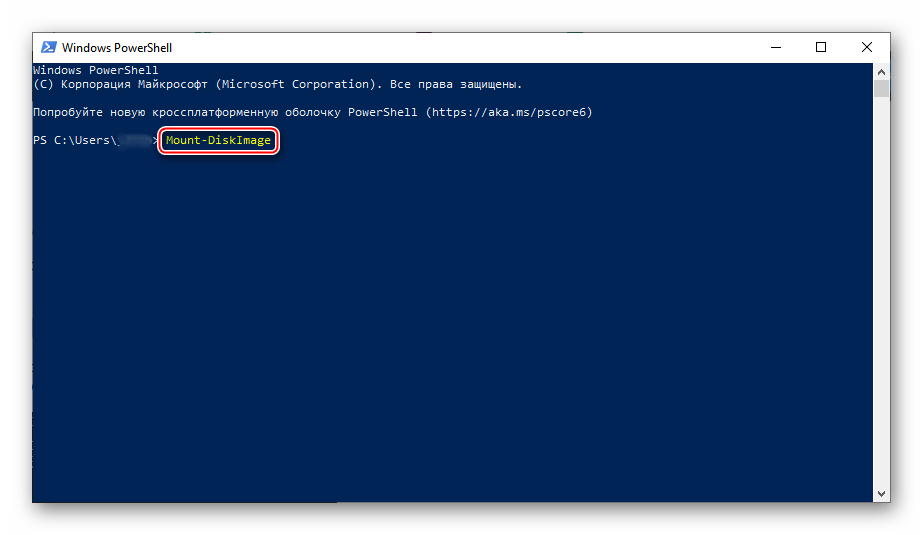Click the vertical scrollbar thumb
The image size is (923, 535).
click(x=881, y=89)
